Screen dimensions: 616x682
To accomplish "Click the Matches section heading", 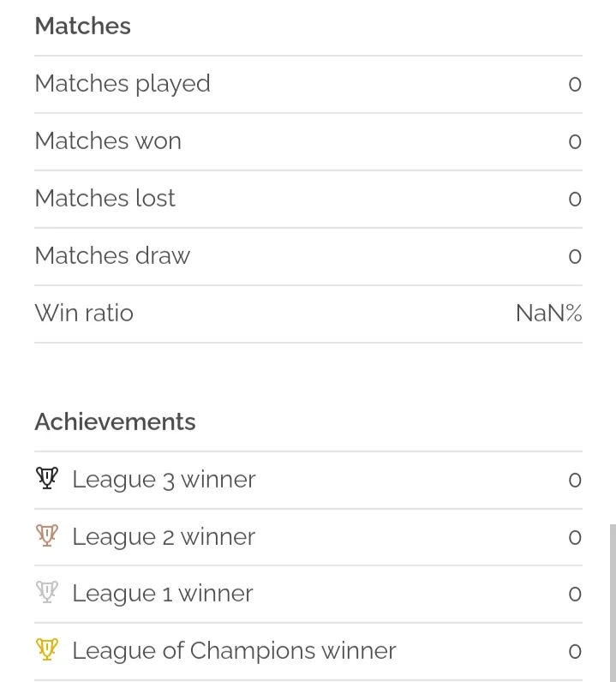I will point(82,26).
